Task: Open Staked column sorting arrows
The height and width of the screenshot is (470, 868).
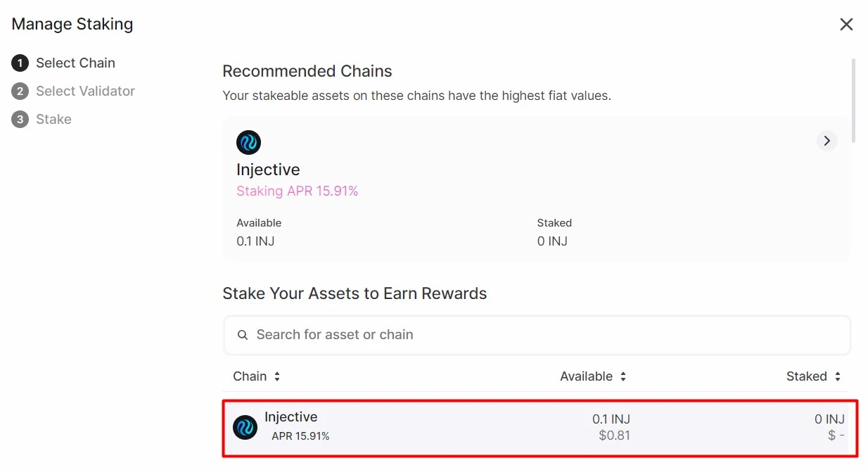Action: (838, 376)
